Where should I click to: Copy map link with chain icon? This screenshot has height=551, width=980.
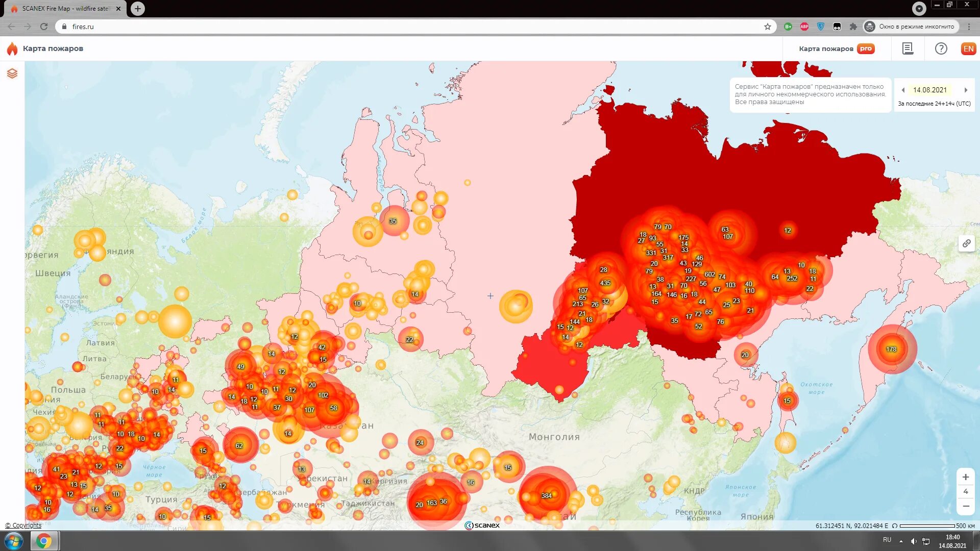point(966,243)
